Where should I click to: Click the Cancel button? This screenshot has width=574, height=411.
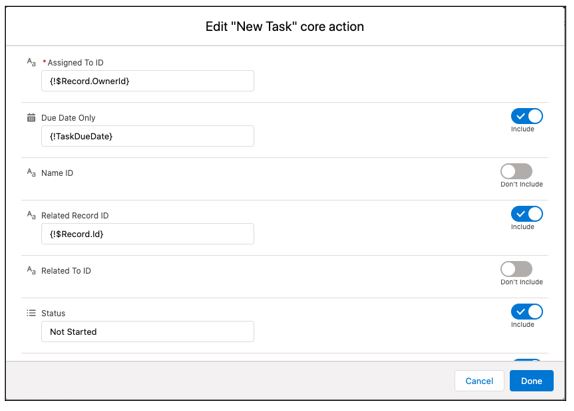pyautogui.click(x=479, y=381)
